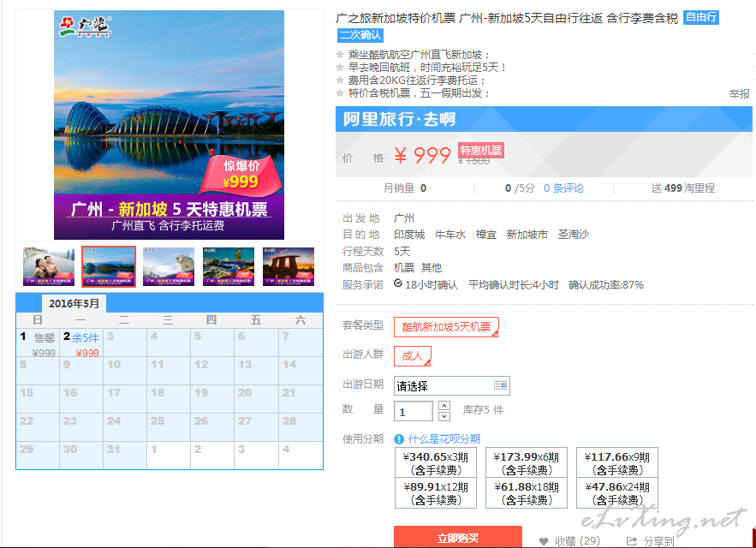The image size is (756, 548).
Task: Select the 成人 traveler option
Action: 412,356
